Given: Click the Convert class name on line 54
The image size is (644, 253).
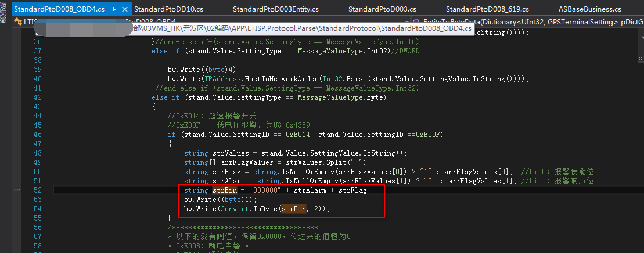Looking at the screenshot, I should pyautogui.click(x=235, y=209).
